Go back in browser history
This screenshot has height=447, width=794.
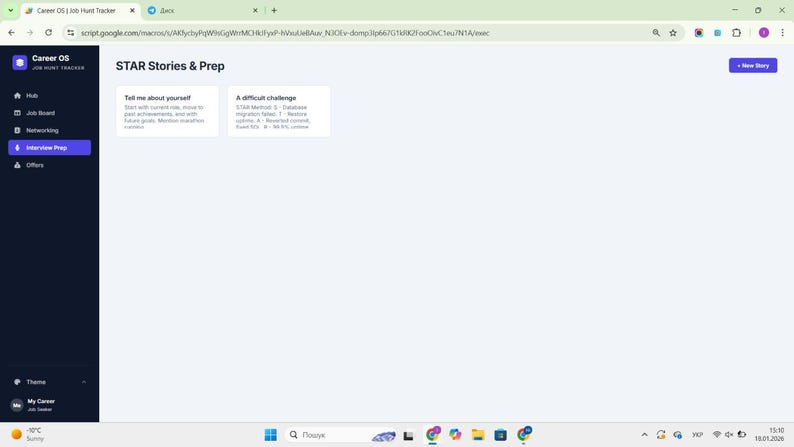(x=12, y=32)
